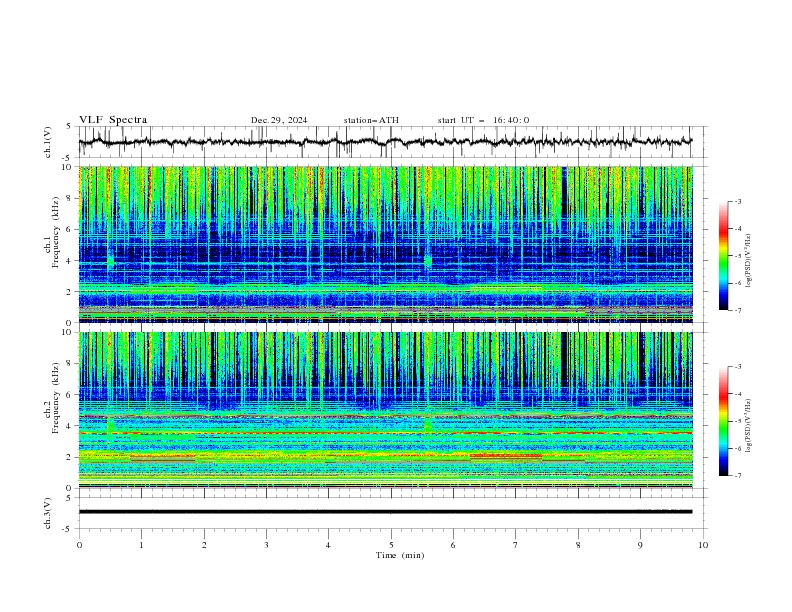
Task: Click the "VLF Spectra" plot title
Action: coord(113,120)
